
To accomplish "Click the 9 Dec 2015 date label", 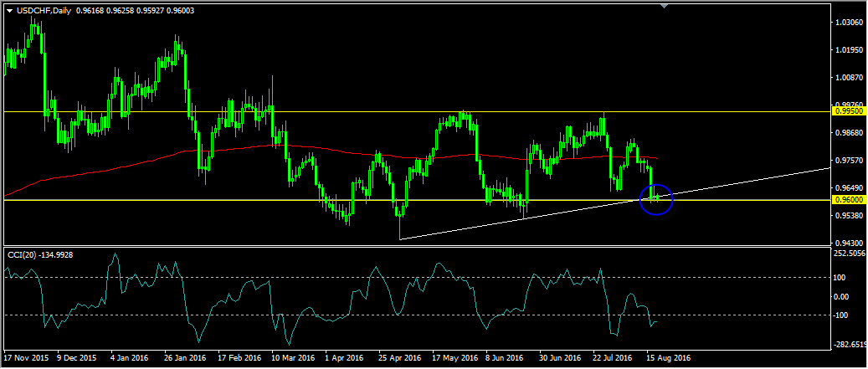I will point(79,358).
